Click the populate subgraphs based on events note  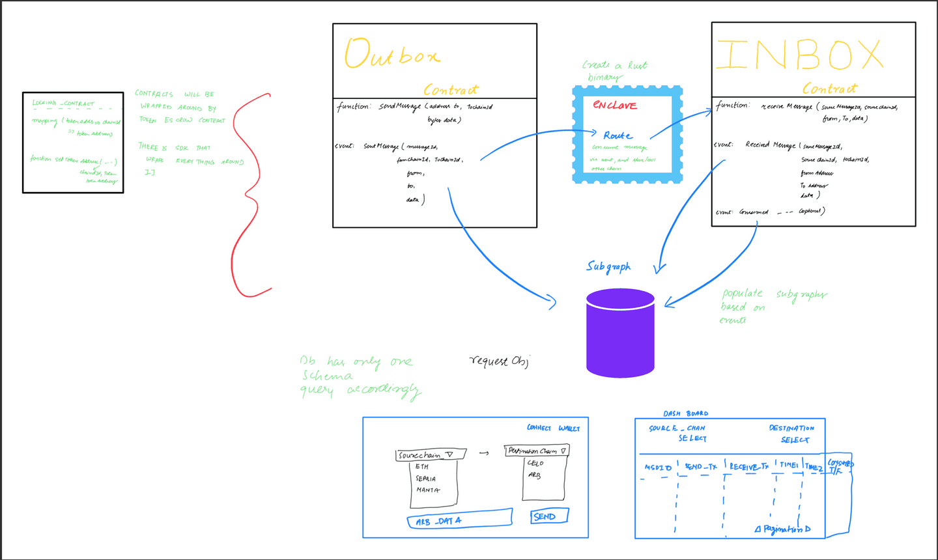(x=774, y=307)
